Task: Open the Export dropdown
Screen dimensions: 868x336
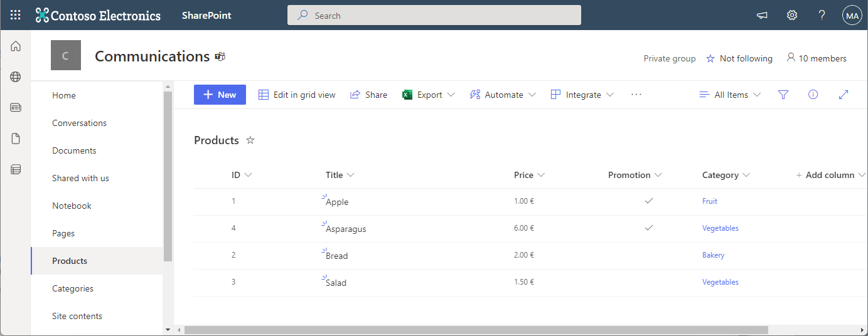Action: [x=429, y=95]
